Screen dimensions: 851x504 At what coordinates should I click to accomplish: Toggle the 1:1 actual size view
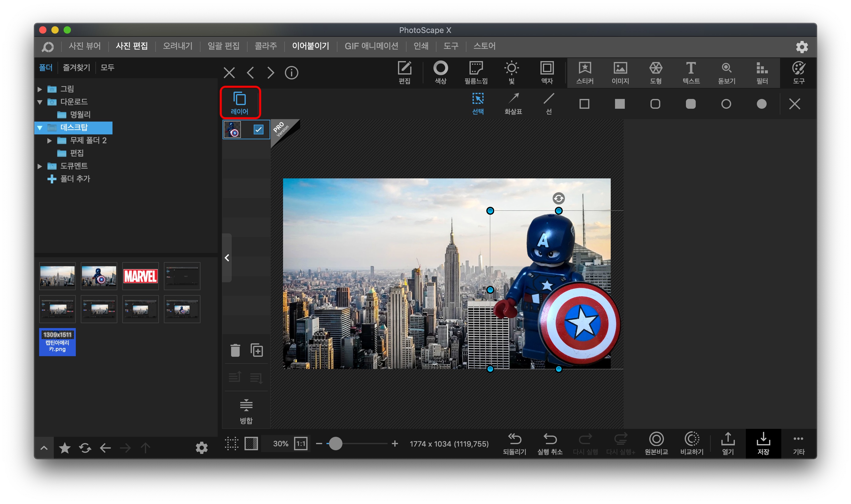pyautogui.click(x=301, y=443)
